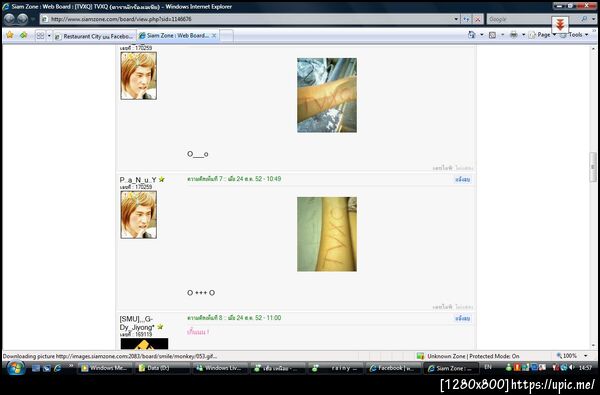Select the comment 8 header dated 11:00

234,318
